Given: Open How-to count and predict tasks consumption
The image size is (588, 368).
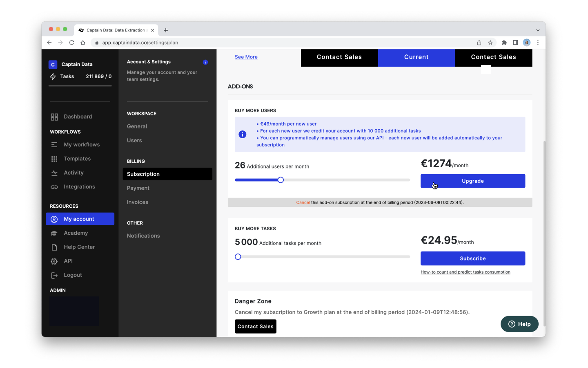Looking at the screenshot, I should (x=465, y=272).
